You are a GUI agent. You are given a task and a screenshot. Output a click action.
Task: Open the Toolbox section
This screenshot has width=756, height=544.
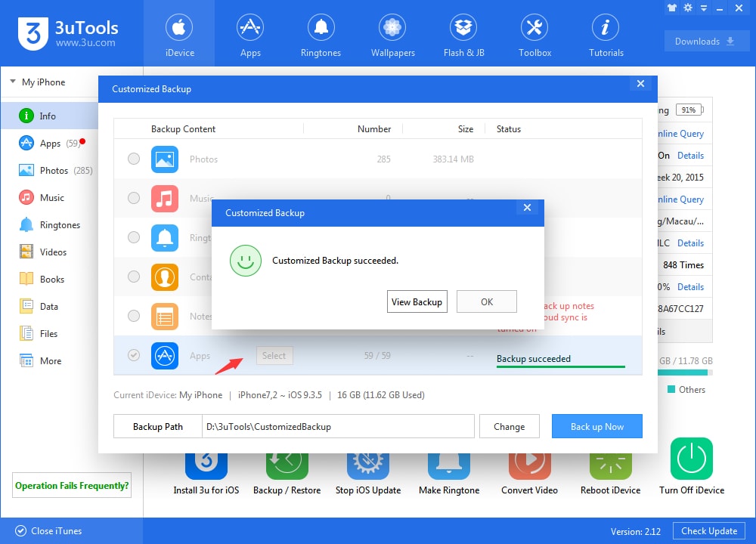click(534, 35)
